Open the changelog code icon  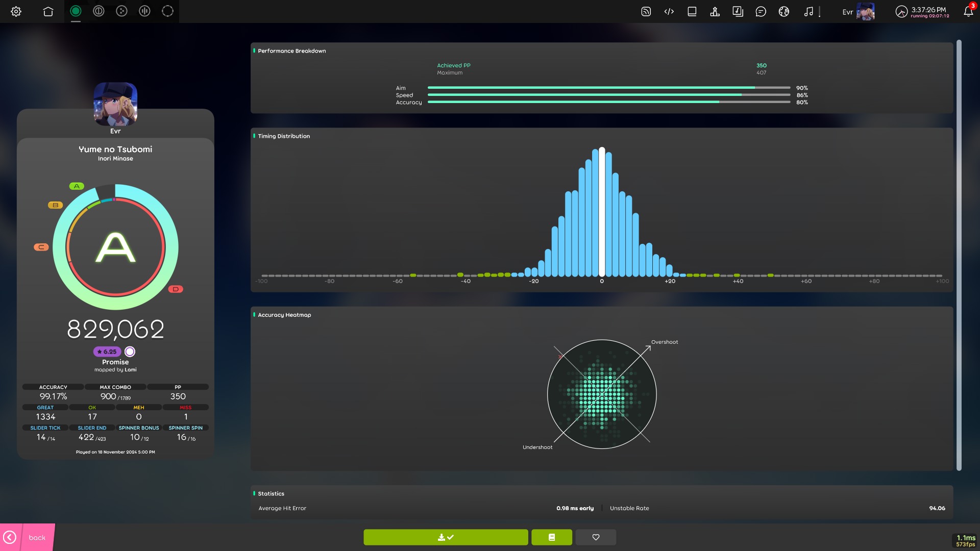click(669, 11)
